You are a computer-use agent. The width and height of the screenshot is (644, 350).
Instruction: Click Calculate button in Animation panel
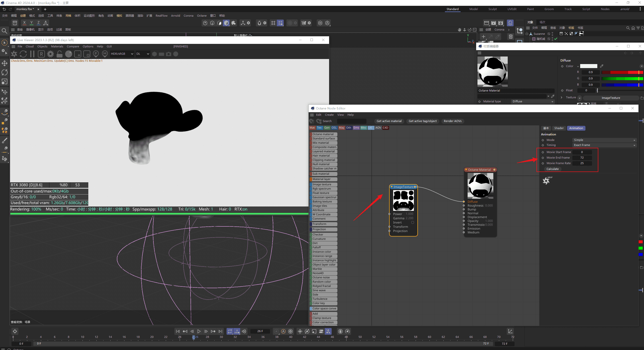pyautogui.click(x=552, y=169)
